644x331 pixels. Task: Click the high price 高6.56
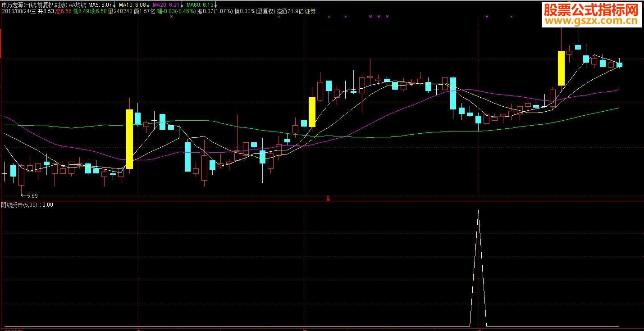[63, 11]
